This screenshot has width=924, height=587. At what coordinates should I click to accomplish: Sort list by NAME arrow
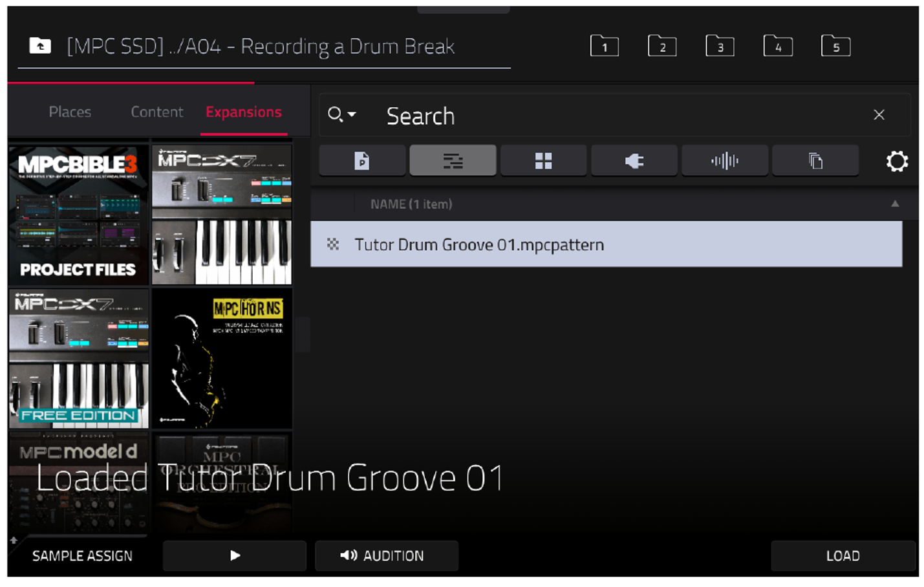[x=895, y=204]
